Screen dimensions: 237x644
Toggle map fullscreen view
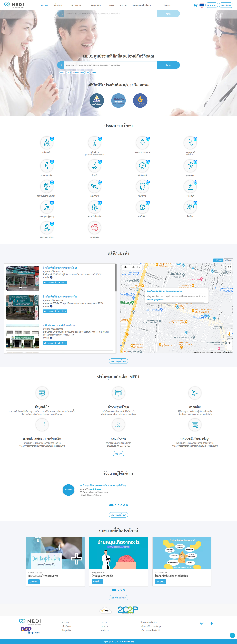(x=229, y=267)
